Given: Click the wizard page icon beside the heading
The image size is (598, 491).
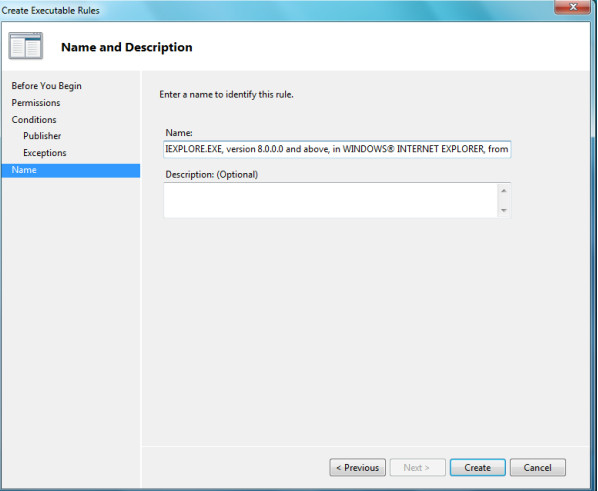Looking at the screenshot, I should [x=26, y=46].
